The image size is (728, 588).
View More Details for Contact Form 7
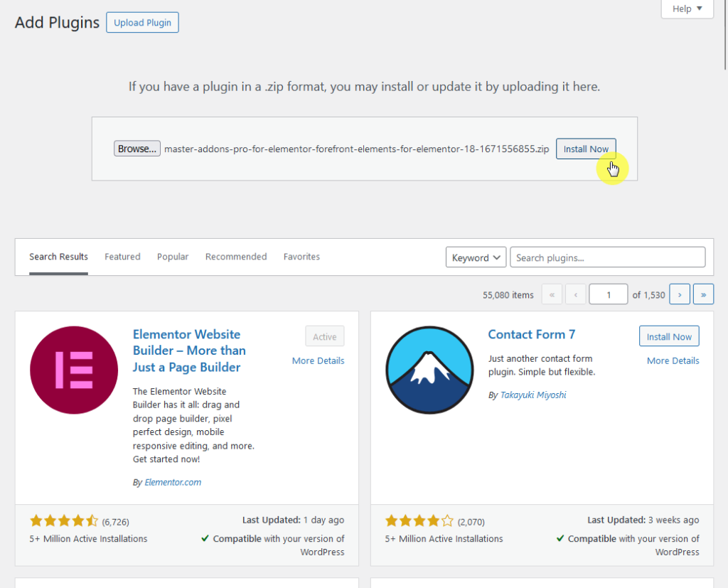673,360
